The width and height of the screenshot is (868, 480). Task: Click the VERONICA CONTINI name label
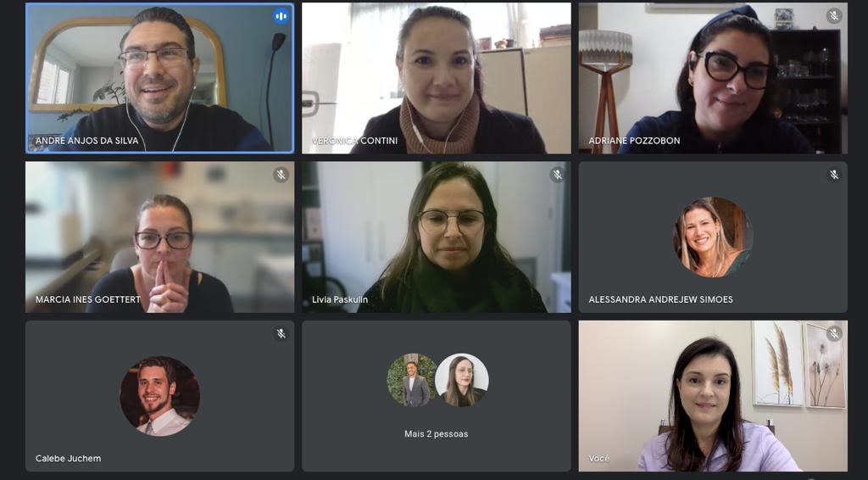coord(355,141)
